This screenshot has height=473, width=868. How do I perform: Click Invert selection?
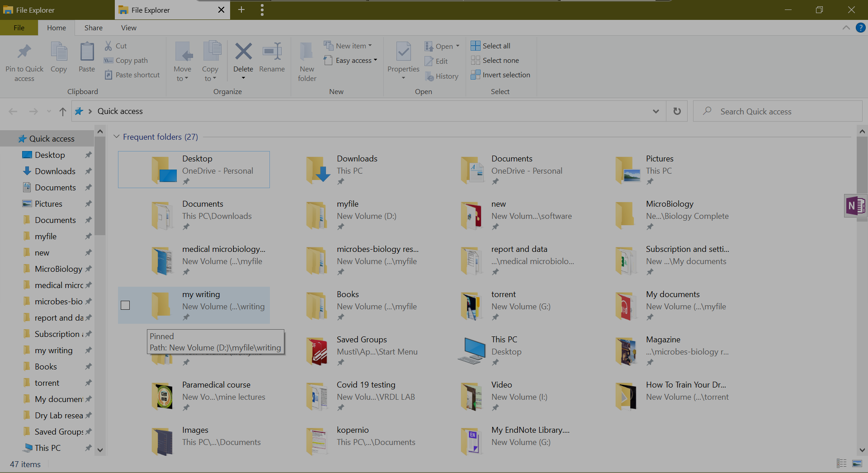pyautogui.click(x=500, y=75)
